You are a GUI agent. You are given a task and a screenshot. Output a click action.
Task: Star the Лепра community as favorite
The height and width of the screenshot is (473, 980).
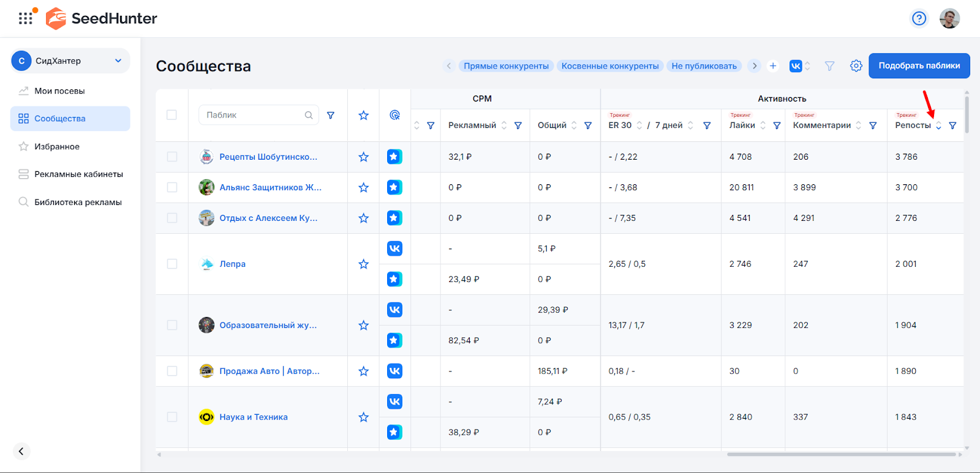click(x=363, y=264)
